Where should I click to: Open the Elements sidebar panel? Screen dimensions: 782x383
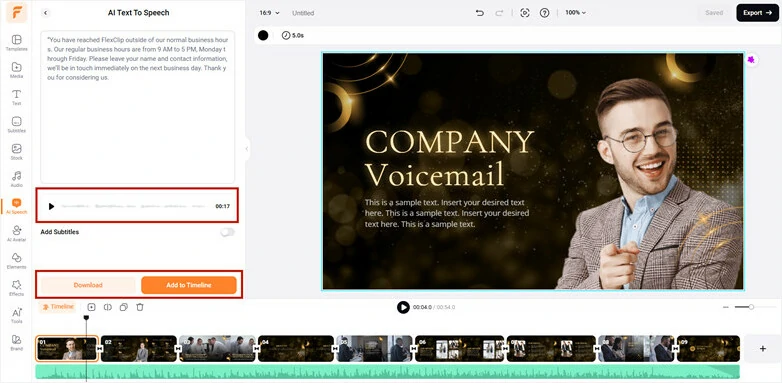coord(16,261)
